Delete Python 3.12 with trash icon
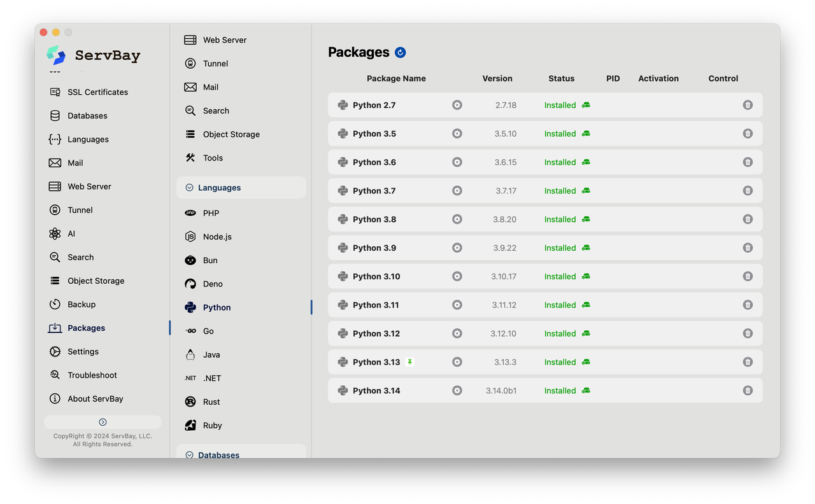The image size is (815, 504). [748, 333]
